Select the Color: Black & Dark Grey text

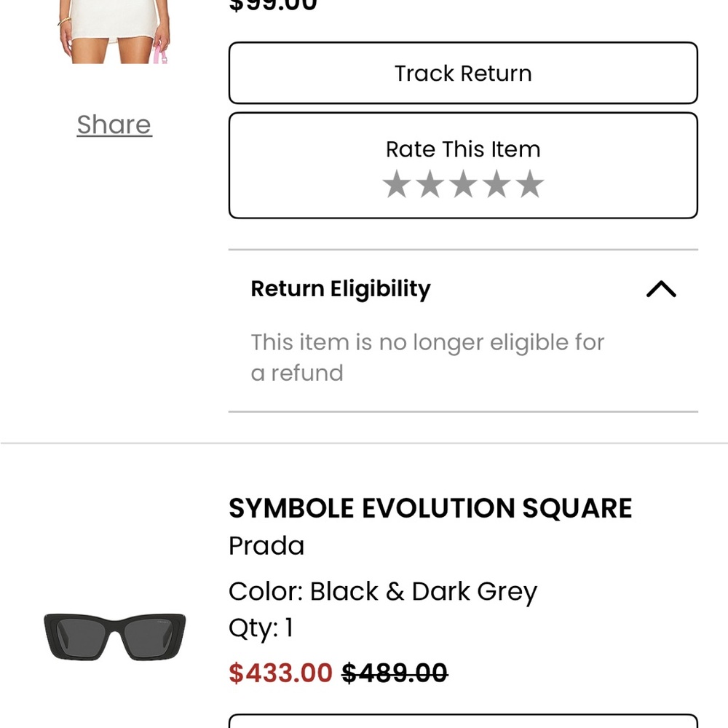coord(383,591)
